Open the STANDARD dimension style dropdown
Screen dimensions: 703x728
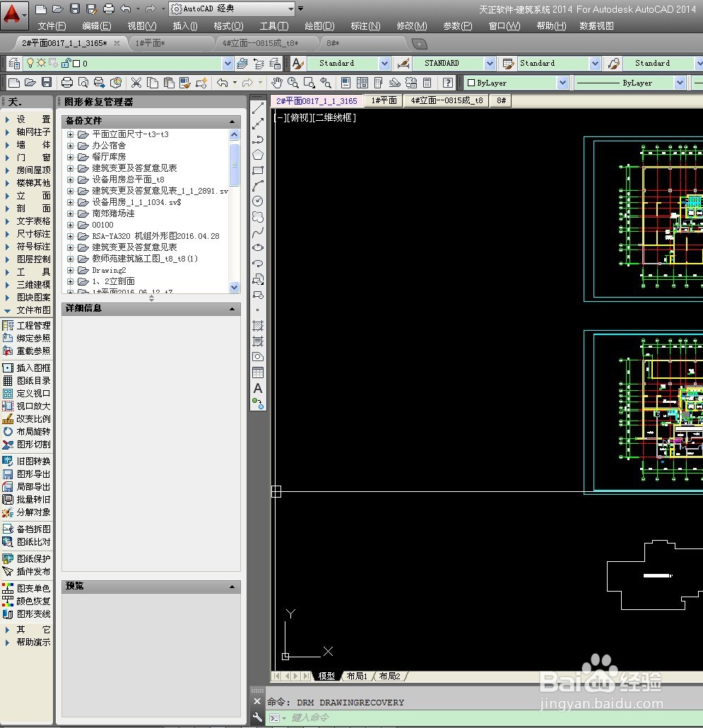click(x=490, y=63)
